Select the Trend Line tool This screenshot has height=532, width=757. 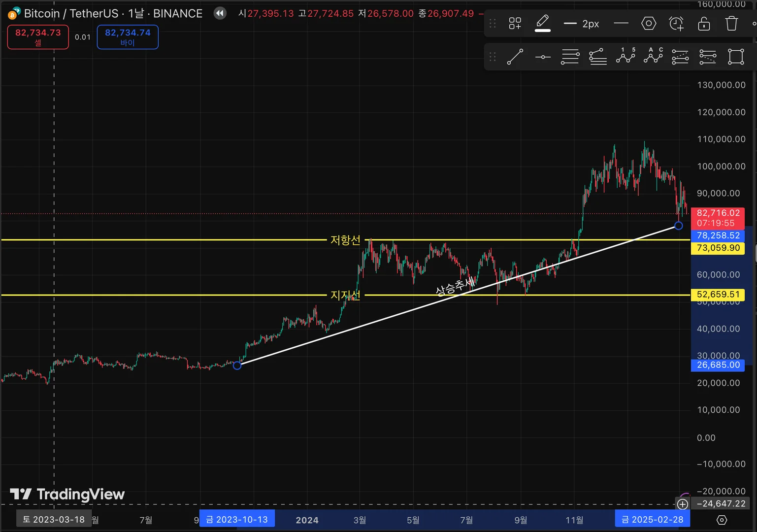pos(515,57)
